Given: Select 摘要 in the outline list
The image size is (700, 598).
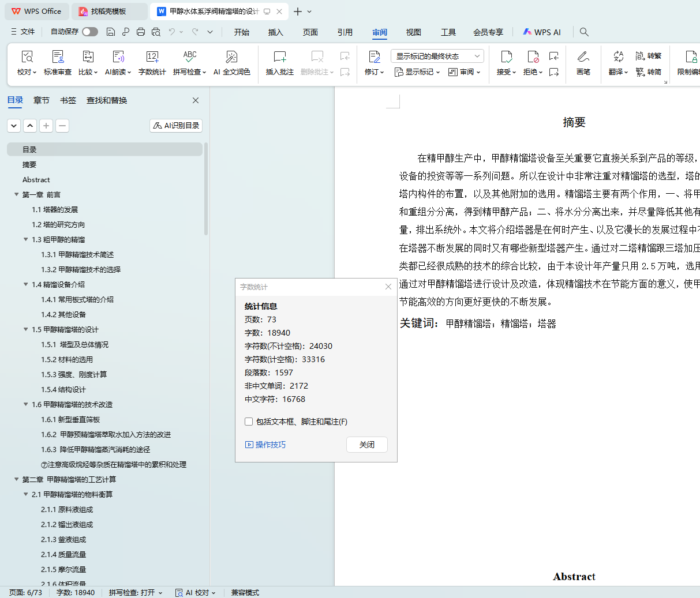Looking at the screenshot, I should coord(29,165).
